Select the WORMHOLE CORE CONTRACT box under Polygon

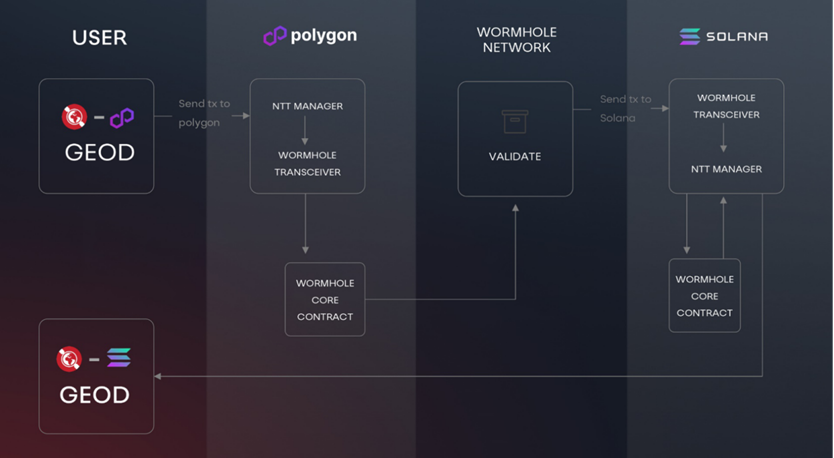[x=325, y=299]
